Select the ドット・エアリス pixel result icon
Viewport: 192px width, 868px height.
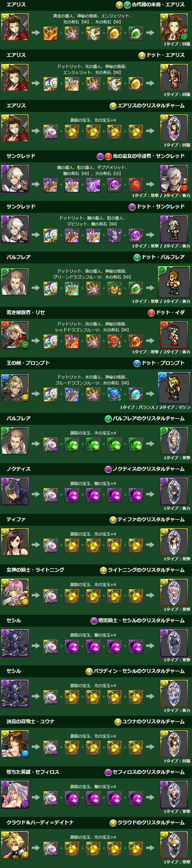pos(174,78)
